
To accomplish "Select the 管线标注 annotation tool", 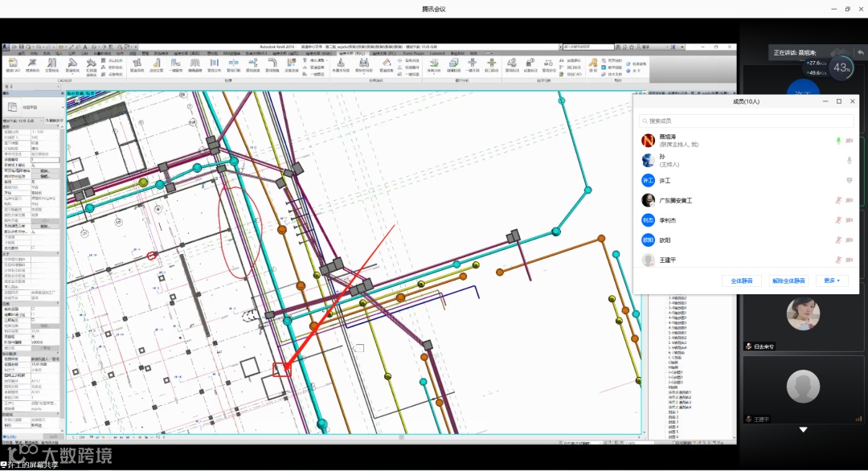I will pos(513,63).
